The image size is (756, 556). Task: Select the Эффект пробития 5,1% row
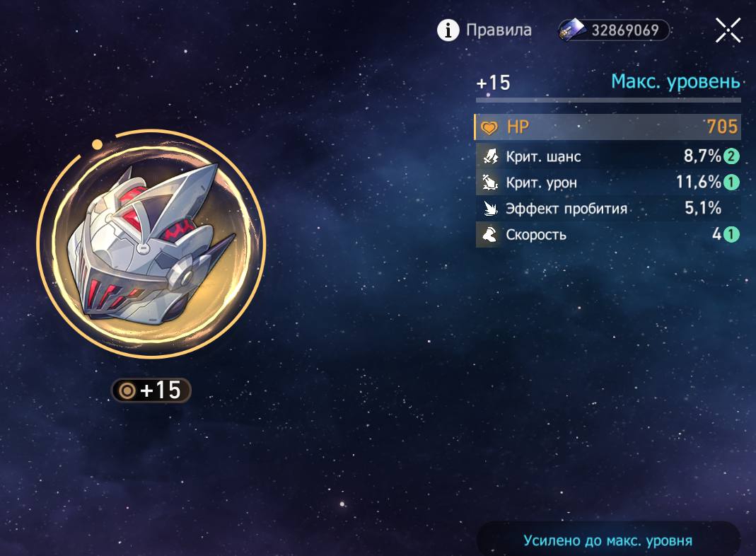[x=607, y=208]
